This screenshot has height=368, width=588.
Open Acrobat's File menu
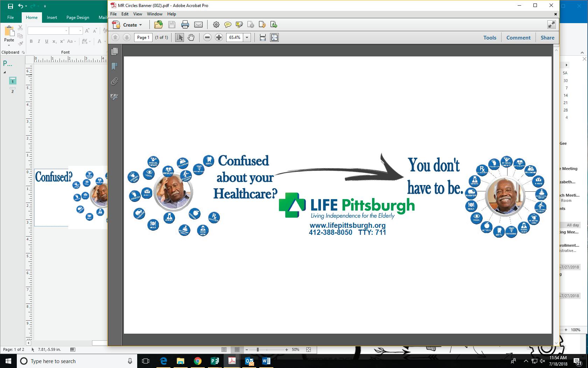113,14
